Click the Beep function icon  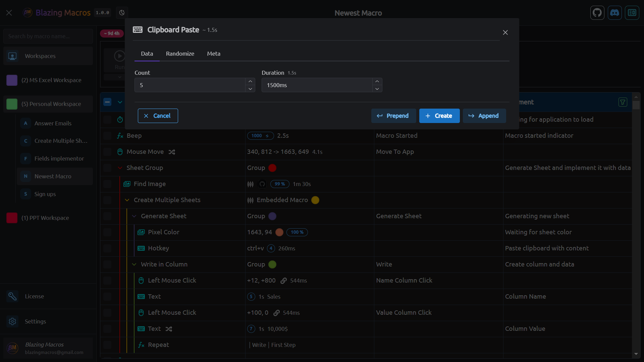pos(120,136)
